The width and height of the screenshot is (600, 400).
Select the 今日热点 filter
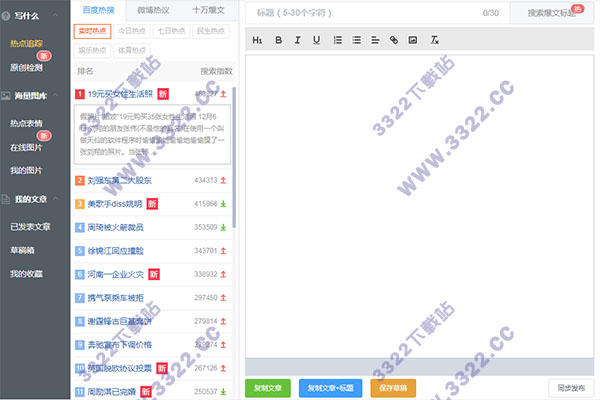coord(132,31)
